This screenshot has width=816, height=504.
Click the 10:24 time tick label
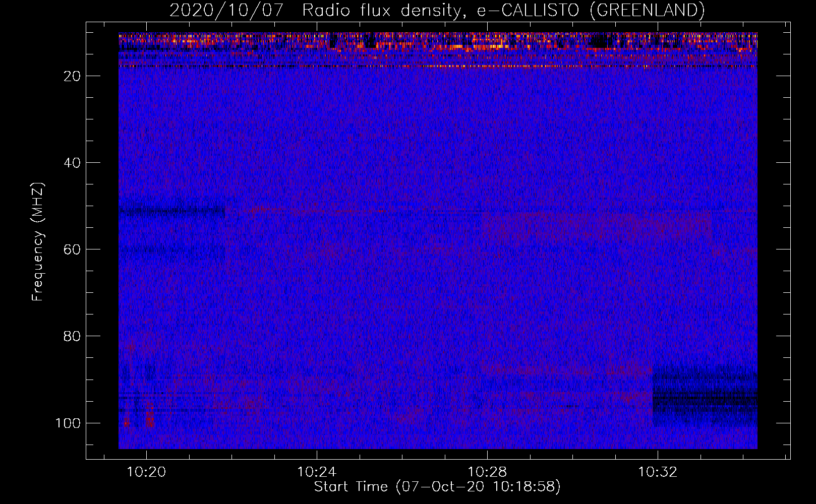coord(317,472)
